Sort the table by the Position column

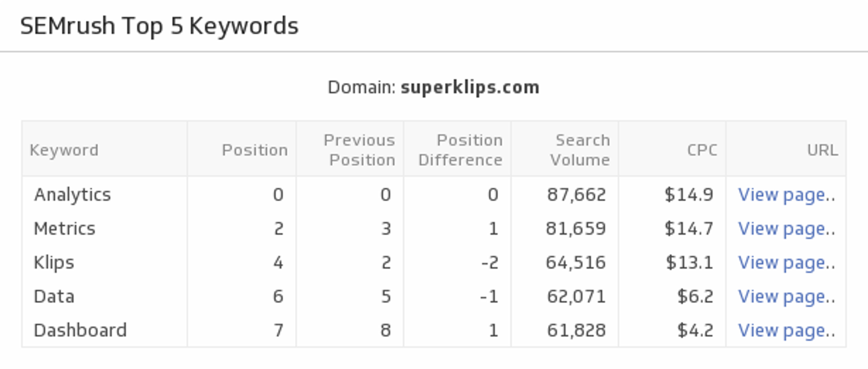[x=255, y=150]
